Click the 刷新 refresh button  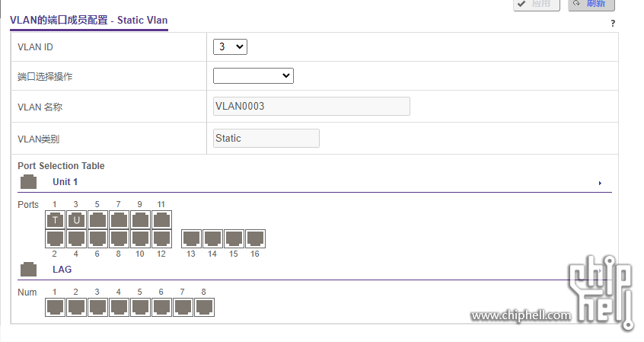pos(591,4)
